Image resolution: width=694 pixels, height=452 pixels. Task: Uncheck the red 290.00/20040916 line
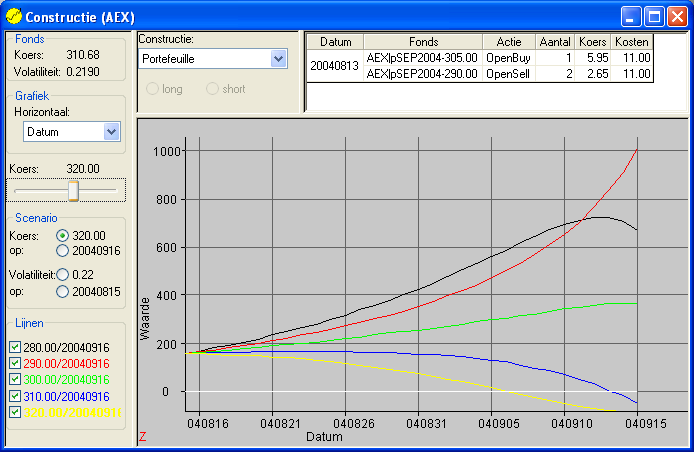[x=14, y=364]
